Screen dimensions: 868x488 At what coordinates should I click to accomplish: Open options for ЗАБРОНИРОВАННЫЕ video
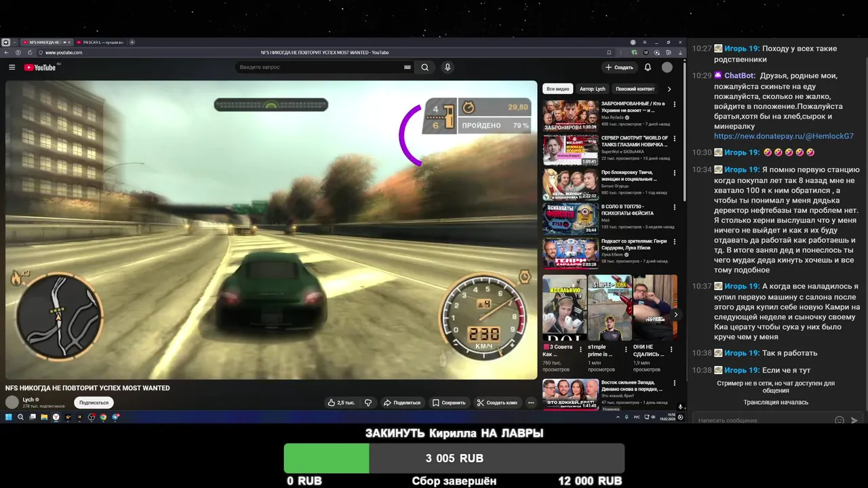674,104
